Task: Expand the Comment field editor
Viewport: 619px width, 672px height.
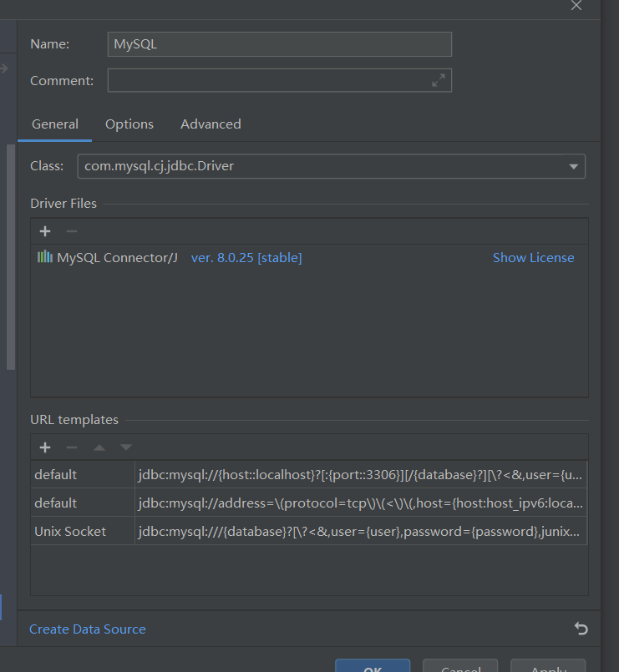Action: pyautogui.click(x=438, y=81)
